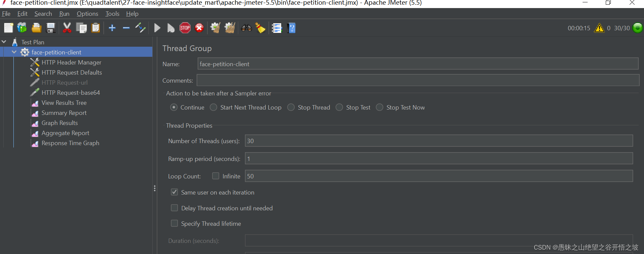Click the thread group Name field

coord(418,64)
